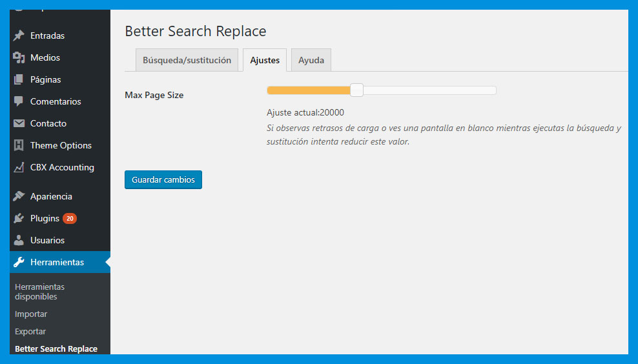
Task: Open Herramientas disponibles submenu link
Action: 39,292
